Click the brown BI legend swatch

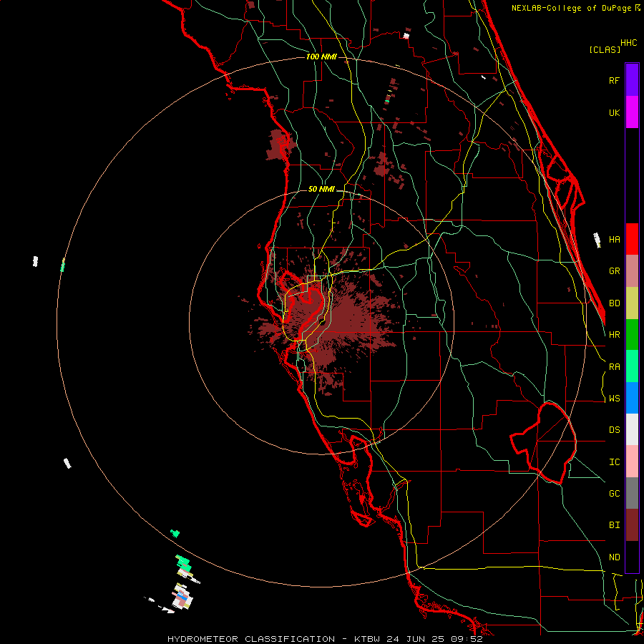point(632,525)
